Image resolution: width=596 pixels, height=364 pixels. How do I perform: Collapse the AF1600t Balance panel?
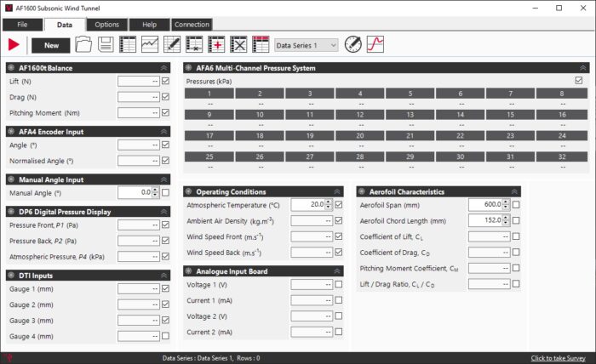(x=163, y=68)
